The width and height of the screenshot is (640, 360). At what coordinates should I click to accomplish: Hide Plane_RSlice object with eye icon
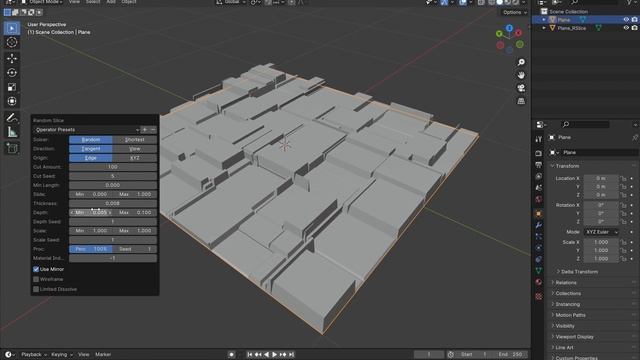coord(626,28)
